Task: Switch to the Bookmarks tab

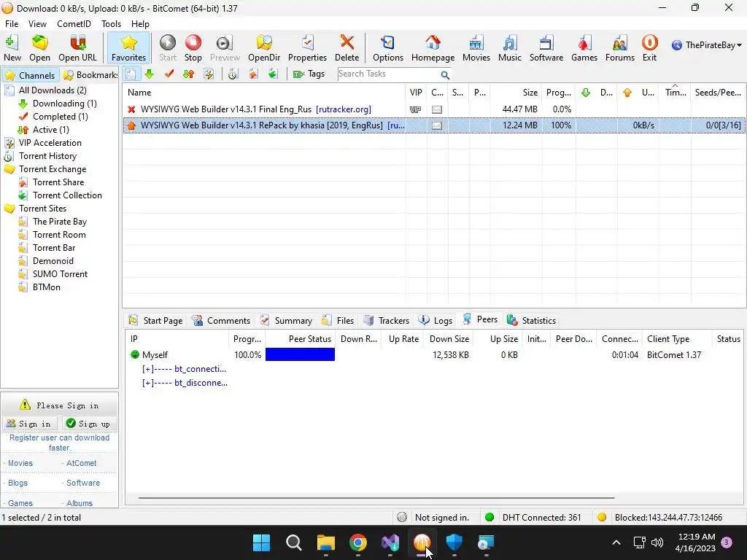Action: tap(90, 75)
